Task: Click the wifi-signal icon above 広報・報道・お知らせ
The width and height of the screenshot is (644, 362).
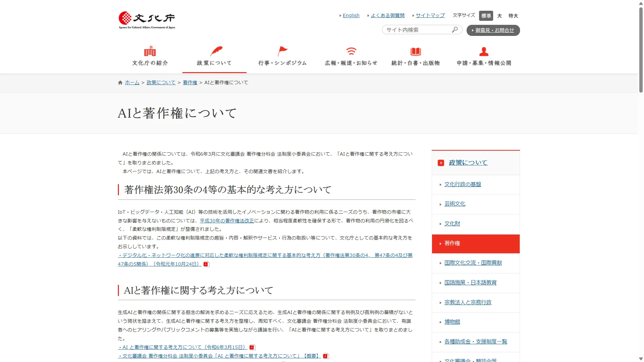Action: click(x=351, y=51)
